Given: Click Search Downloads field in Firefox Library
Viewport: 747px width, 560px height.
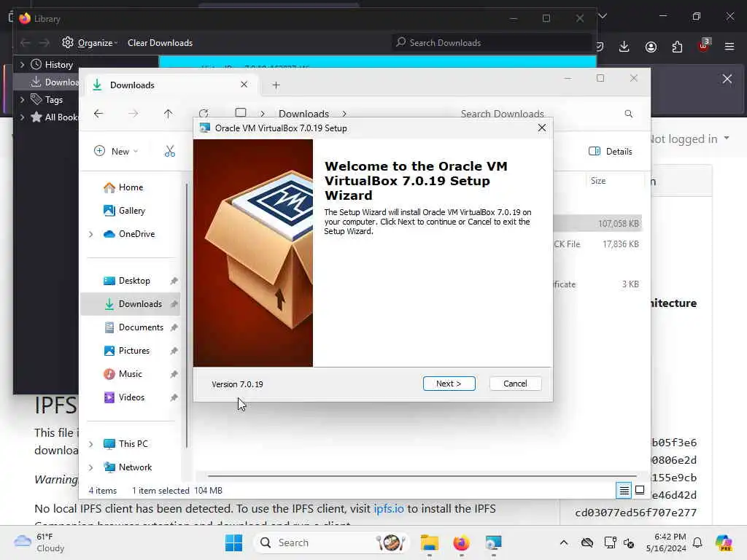Looking at the screenshot, I should click(x=492, y=43).
